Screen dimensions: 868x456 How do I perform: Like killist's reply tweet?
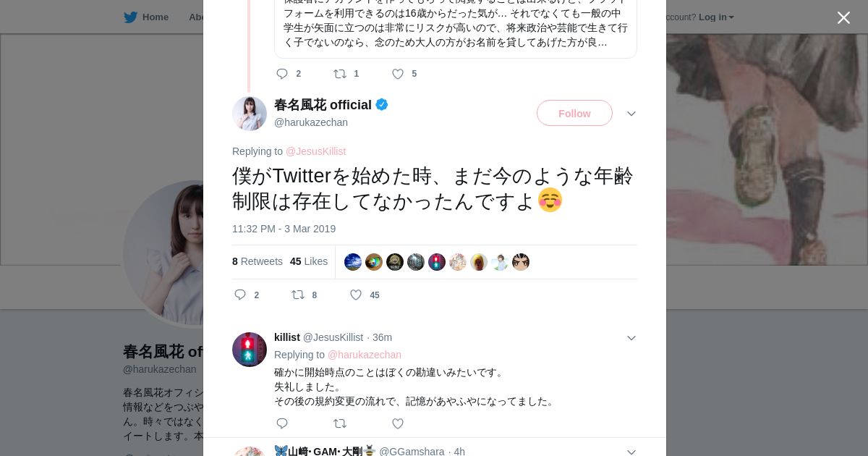point(397,423)
